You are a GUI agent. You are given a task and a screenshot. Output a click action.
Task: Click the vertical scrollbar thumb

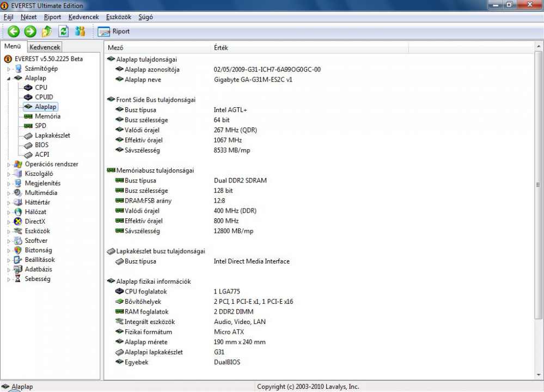pyautogui.click(x=538, y=185)
